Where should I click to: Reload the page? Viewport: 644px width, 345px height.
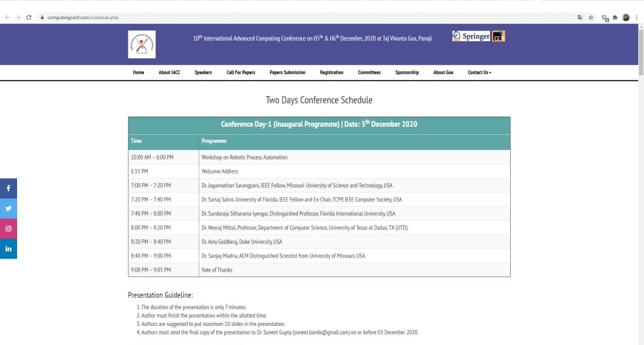tap(29, 18)
